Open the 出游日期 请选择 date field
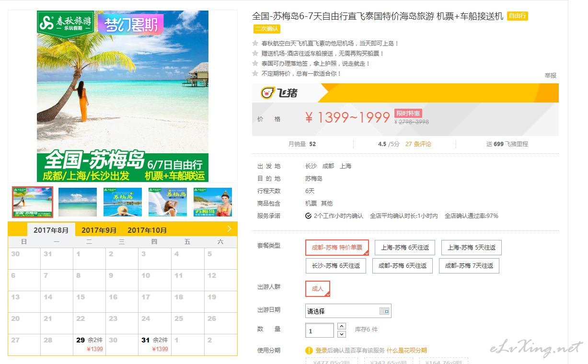The image size is (588, 364). 348,311
